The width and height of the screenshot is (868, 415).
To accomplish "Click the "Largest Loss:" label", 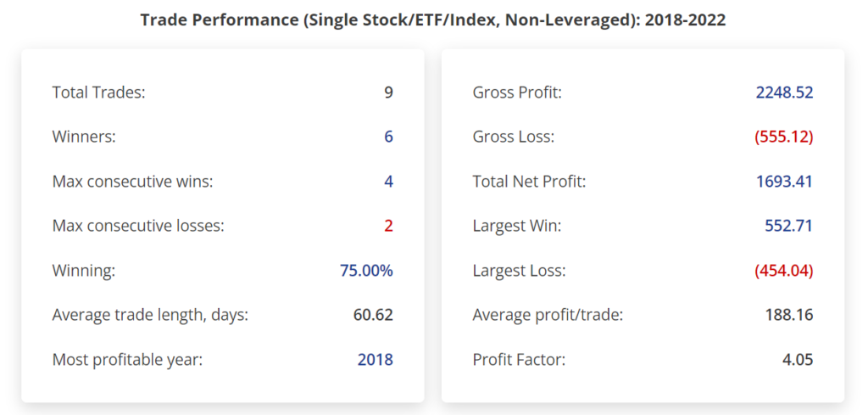I will [x=519, y=271].
